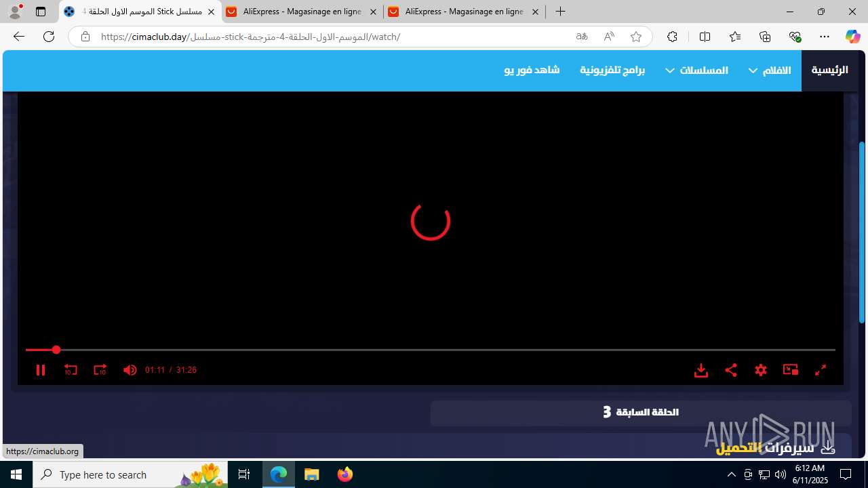
Task: Close the first AliExpress tab
Action: click(x=373, y=12)
